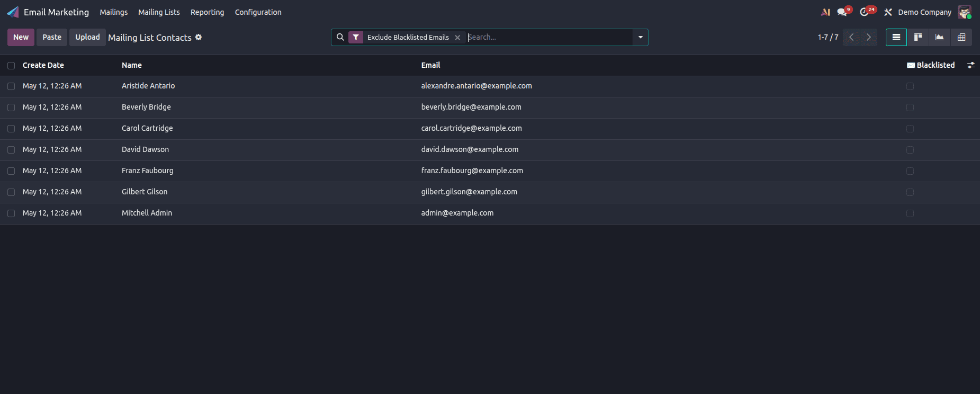Sort by Email column header
This screenshot has height=394, width=980.
tap(430, 65)
